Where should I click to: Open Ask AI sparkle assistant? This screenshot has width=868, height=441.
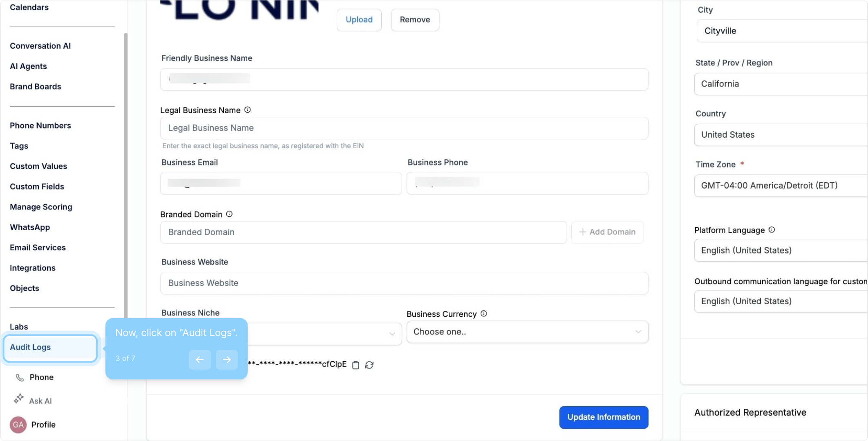19,399
